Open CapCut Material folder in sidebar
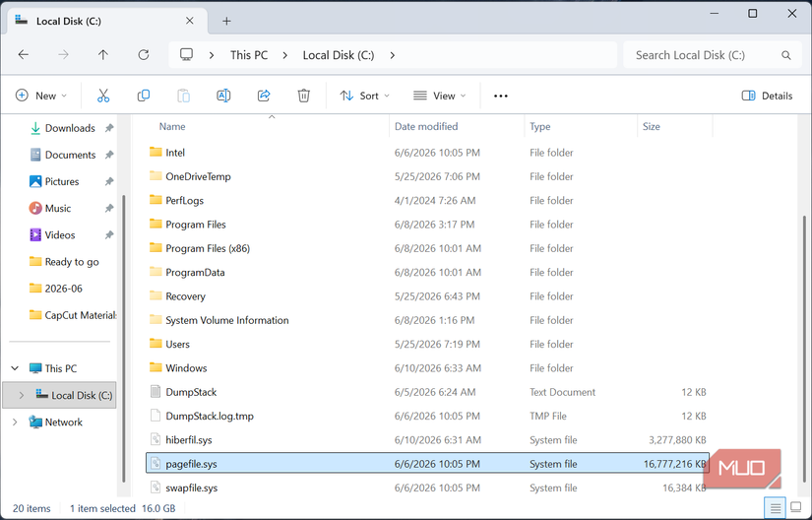The width and height of the screenshot is (812, 520). pyautogui.click(x=73, y=315)
